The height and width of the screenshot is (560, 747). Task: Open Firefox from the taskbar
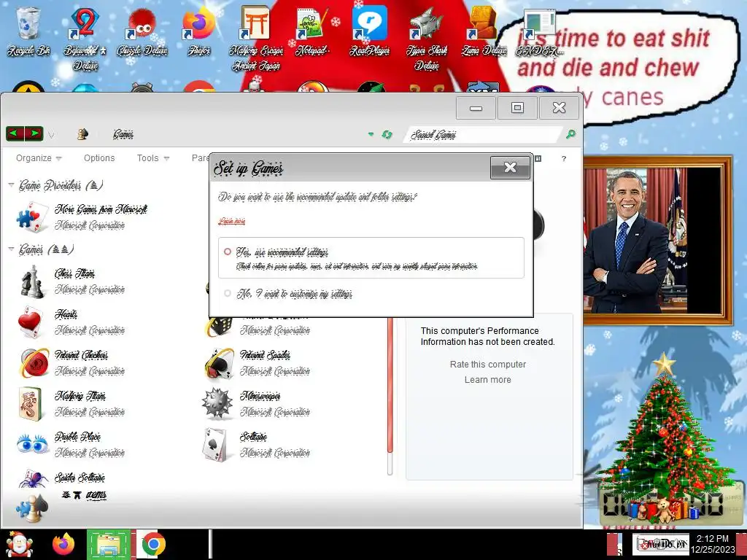63,544
